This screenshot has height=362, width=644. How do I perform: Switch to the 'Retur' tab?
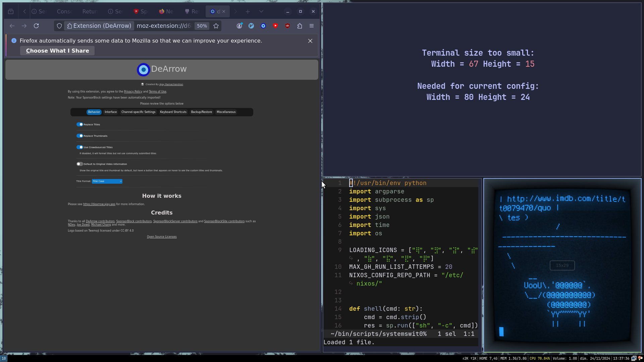90,11
